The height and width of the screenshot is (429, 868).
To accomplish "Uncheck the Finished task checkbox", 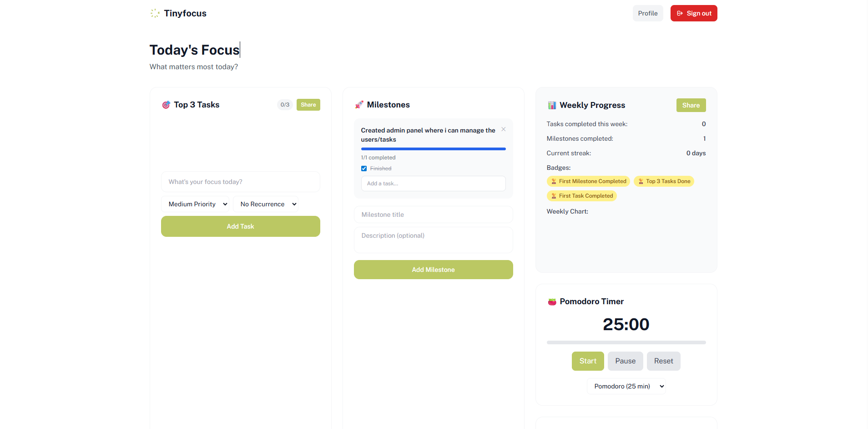I will pos(363,168).
